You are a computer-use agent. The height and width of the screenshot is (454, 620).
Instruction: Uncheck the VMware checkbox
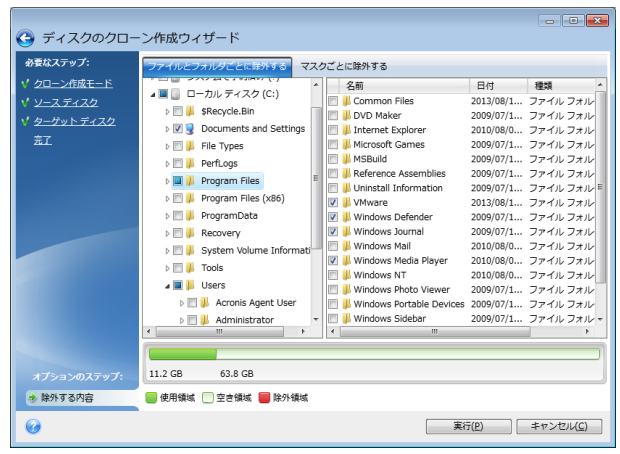(x=333, y=203)
